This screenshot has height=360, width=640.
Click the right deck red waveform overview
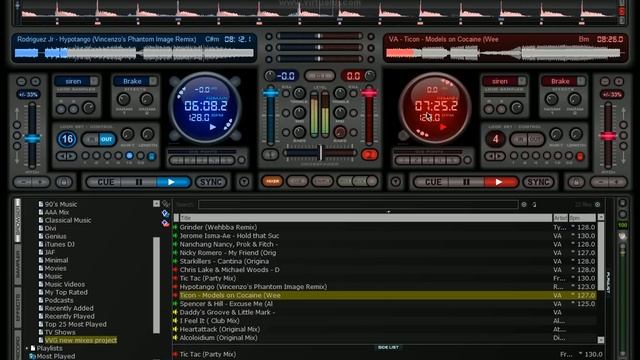[x=504, y=53]
